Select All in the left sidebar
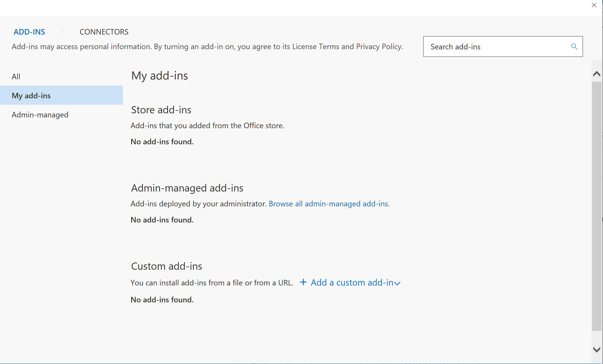Image resolution: width=603 pixels, height=364 pixels. 16,77
